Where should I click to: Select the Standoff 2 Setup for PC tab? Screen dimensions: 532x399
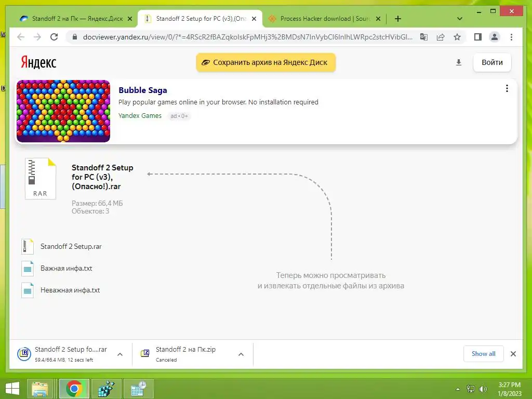[x=199, y=19]
